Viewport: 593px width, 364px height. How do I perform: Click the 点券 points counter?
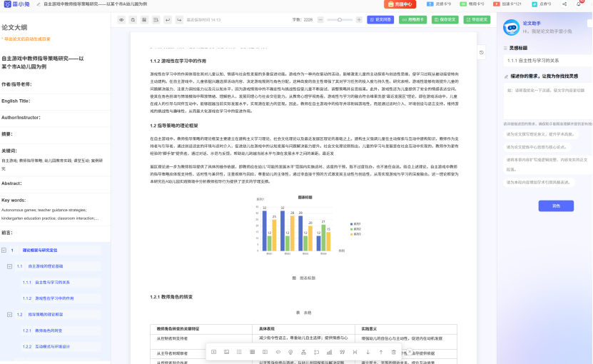[541, 4]
